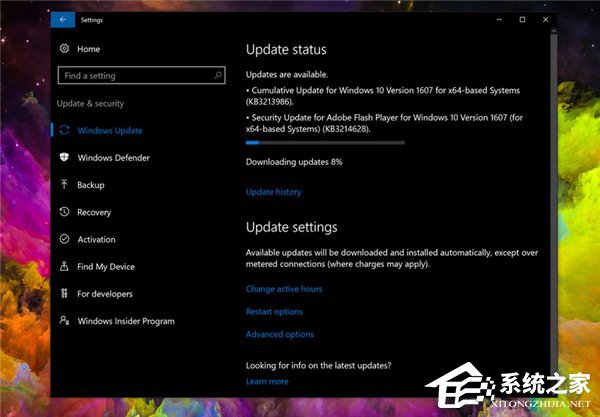Screen dimensions: 600x417
Task: Click the Windows Defender shield icon
Action: click(x=64, y=157)
